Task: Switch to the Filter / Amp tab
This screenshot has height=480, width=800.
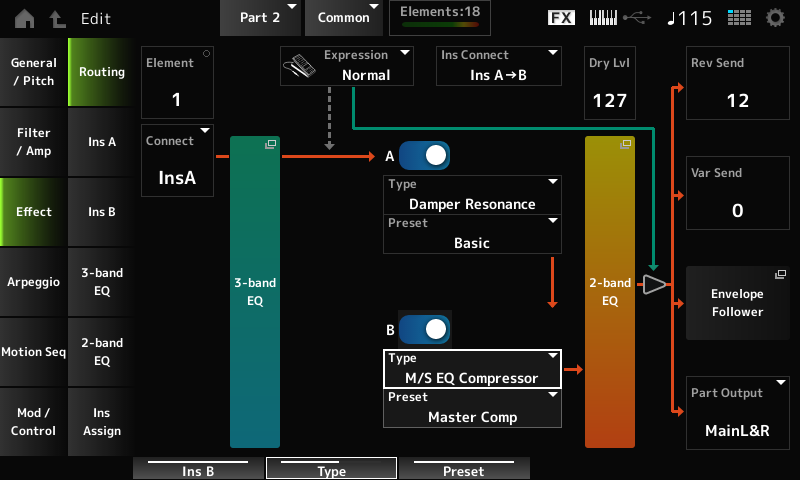Action: pyautogui.click(x=33, y=142)
